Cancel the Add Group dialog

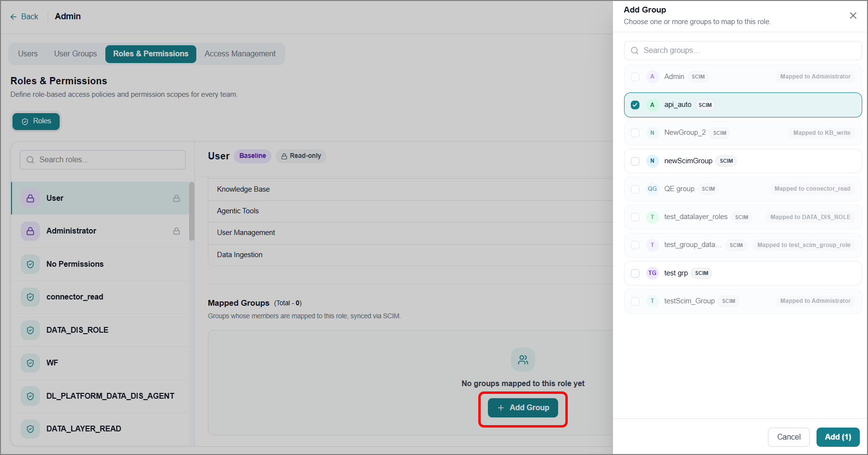click(789, 437)
